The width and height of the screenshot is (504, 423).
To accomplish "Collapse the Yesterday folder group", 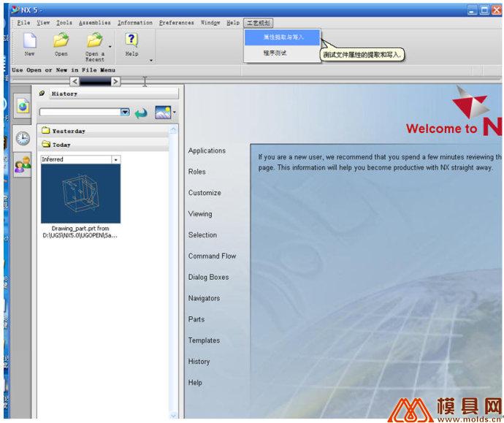I will [103, 132].
